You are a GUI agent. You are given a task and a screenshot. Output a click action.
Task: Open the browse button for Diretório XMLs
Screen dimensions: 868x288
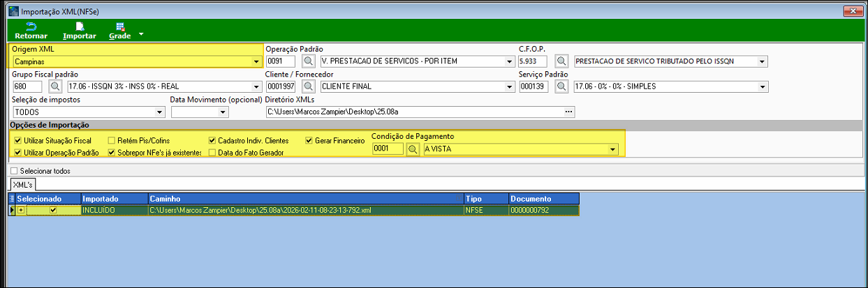coord(569,112)
